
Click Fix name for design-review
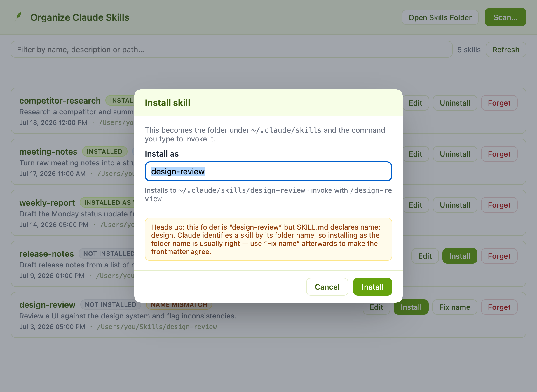point(455,307)
